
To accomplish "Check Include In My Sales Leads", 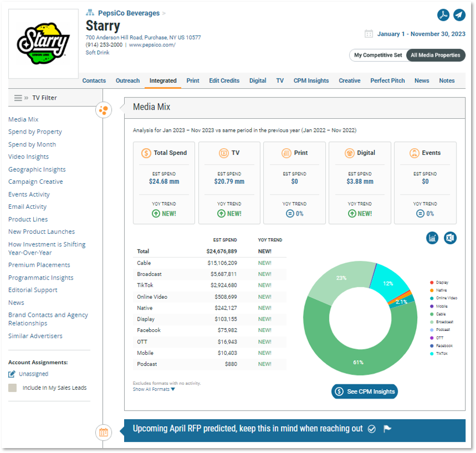I will pos(13,388).
